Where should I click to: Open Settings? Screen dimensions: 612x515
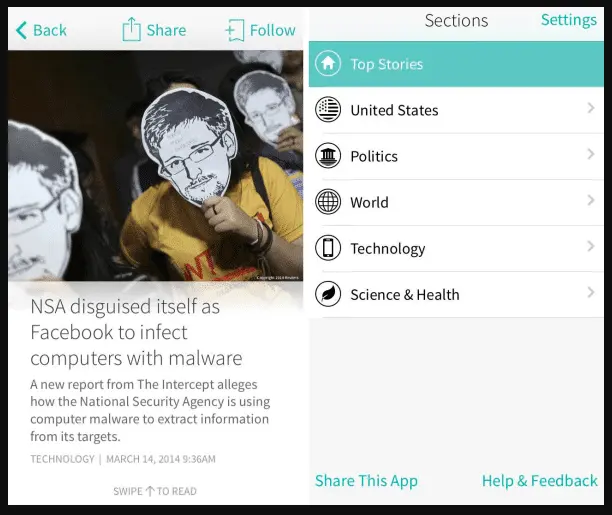pyautogui.click(x=569, y=20)
